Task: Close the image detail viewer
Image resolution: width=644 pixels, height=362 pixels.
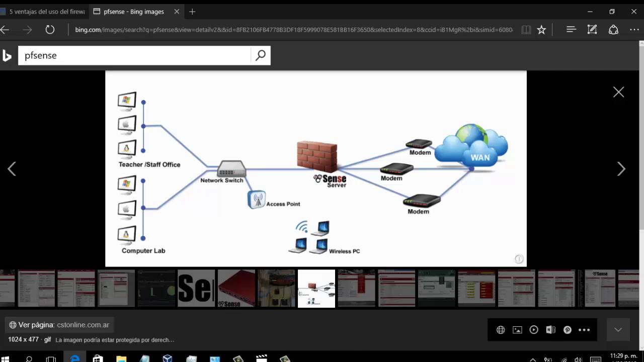Action: point(618,92)
